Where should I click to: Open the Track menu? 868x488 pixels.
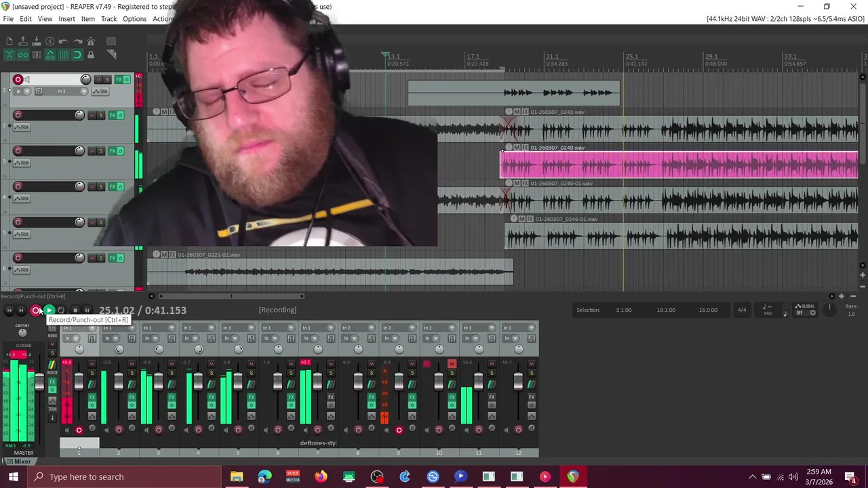coord(108,19)
